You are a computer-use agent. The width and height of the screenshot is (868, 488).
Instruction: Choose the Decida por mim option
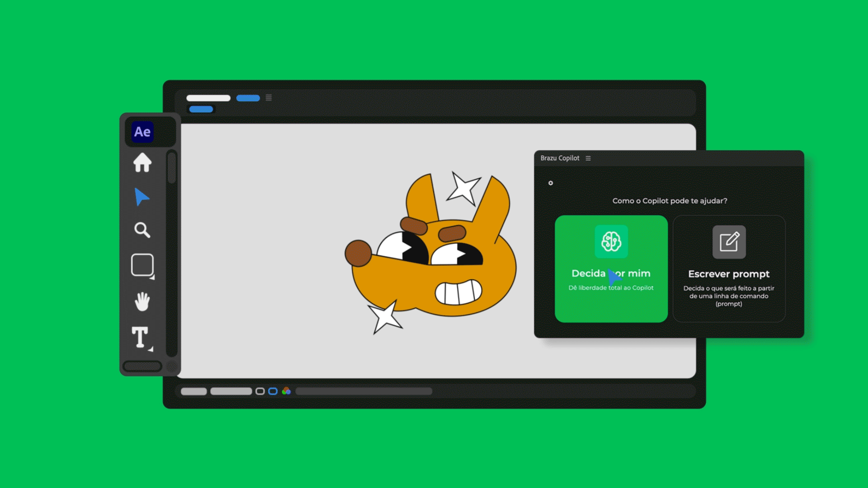point(611,268)
